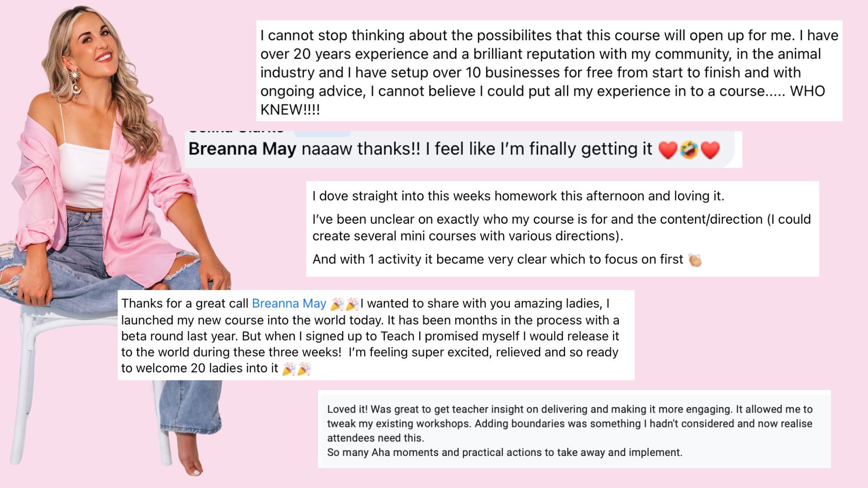Click party poppers after '20 ladies into it'

[x=297, y=369]
